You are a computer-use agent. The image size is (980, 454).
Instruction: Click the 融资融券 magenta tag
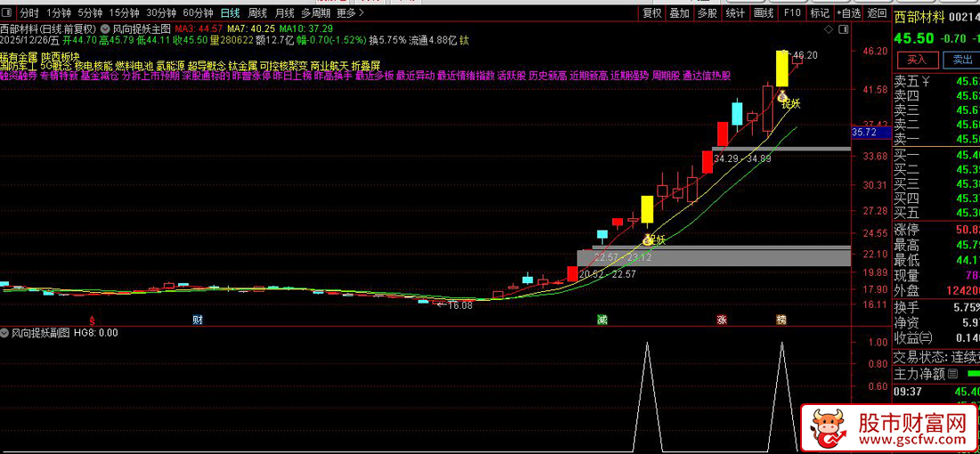(x=19, y=77)
